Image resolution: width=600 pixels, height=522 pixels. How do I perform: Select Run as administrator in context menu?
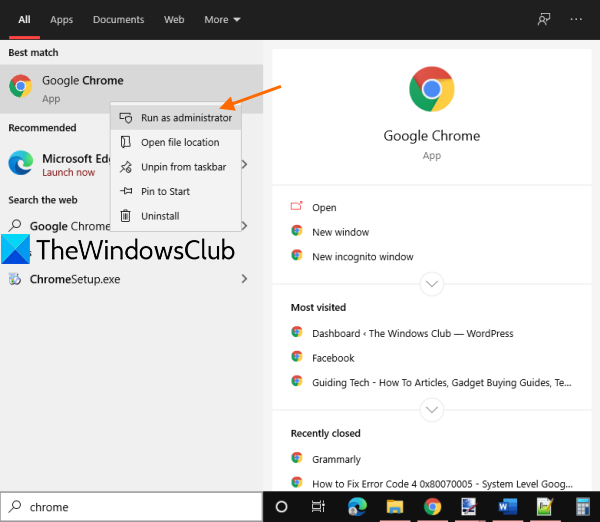pyautogui.click(x=176, y=118)
